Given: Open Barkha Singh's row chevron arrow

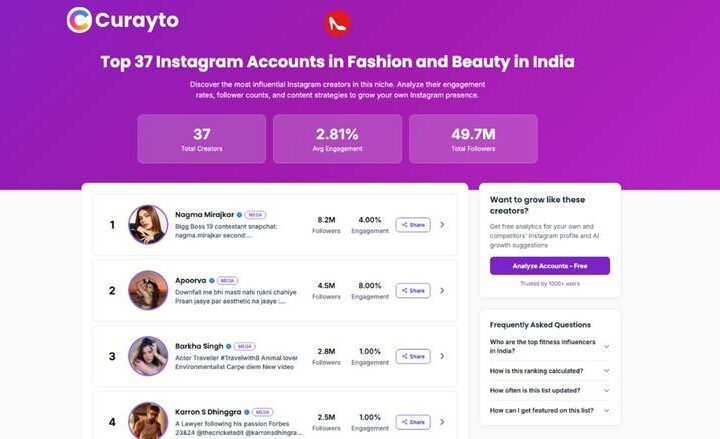Looking at the screenshot, I should coord(442,356).
